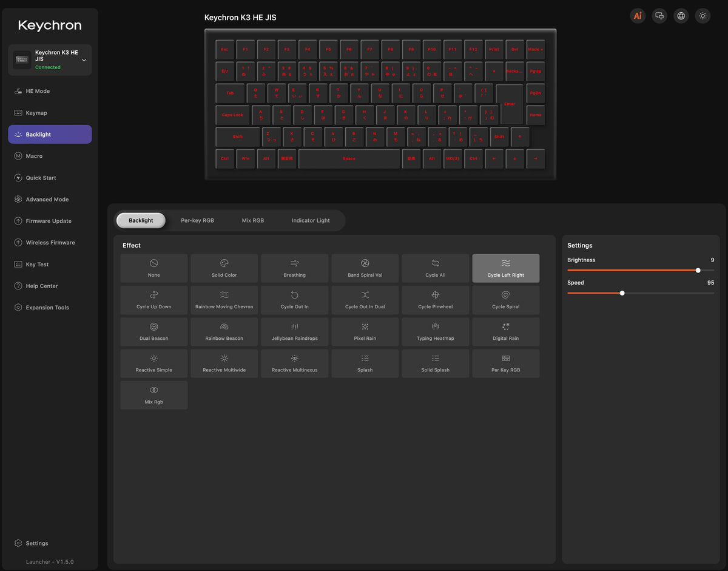Switch to the Per-key RGB tab
The width and height of the screenshot is (728, 571).
tap(197, 220)
